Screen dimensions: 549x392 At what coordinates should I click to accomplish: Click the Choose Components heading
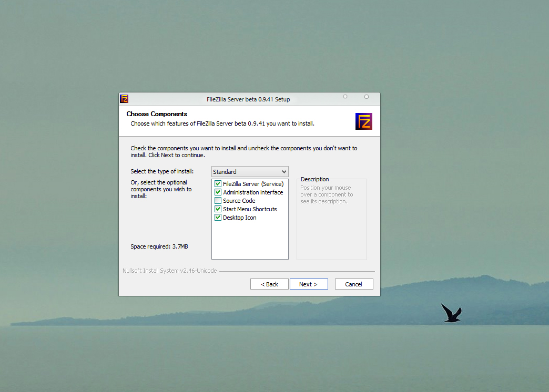157,114
